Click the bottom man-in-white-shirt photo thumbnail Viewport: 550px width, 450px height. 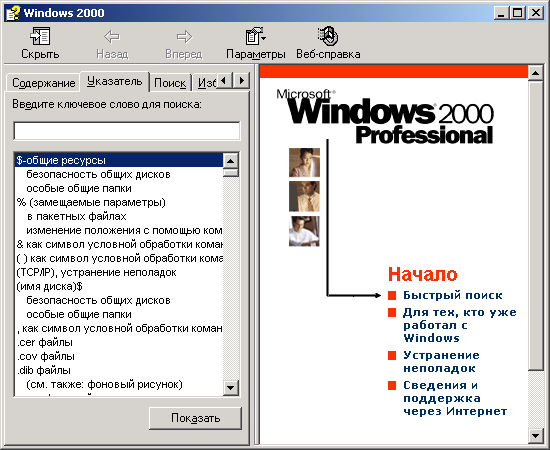pos(304,231)
